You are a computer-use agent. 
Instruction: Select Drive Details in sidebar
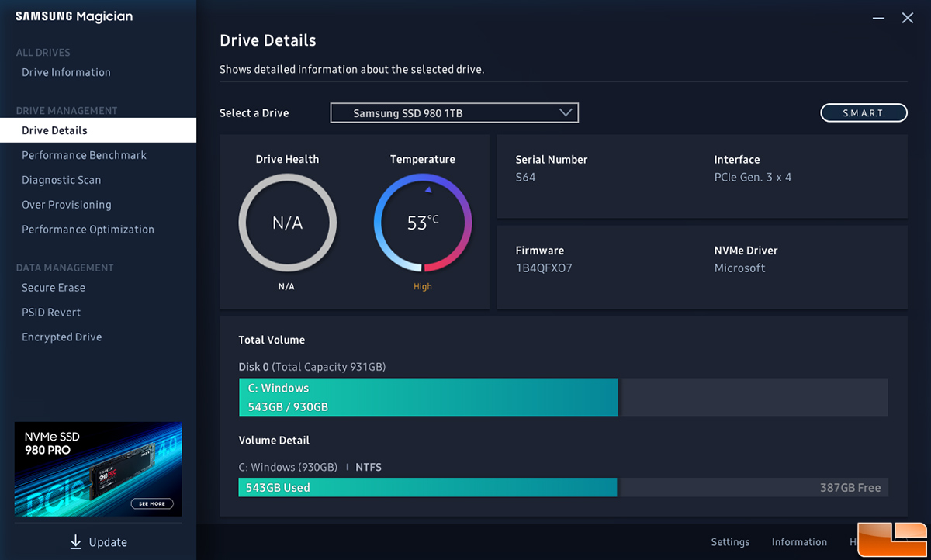click(98, 130)
